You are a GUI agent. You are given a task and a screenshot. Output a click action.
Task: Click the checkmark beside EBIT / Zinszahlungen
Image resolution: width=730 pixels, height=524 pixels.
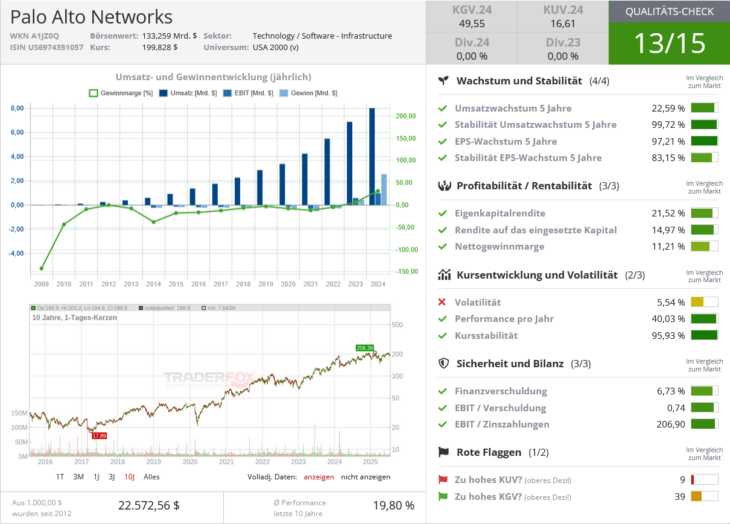[442, 424]
